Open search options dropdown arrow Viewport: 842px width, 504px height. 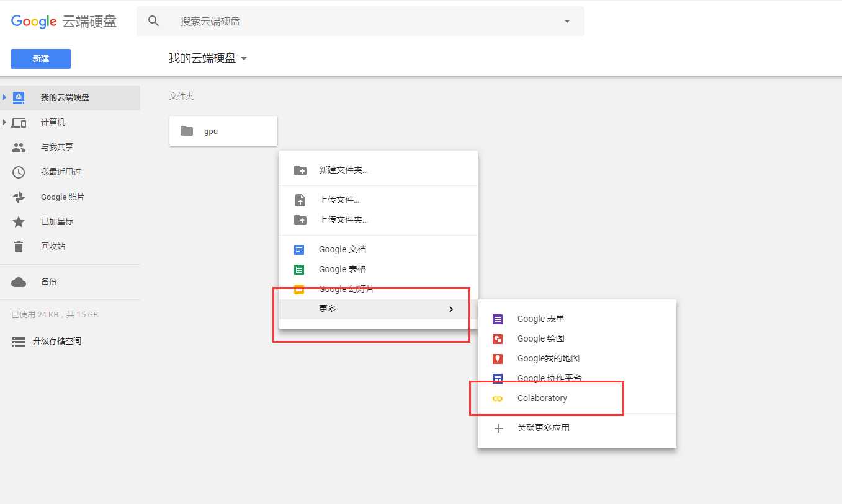tap(567, 22)
